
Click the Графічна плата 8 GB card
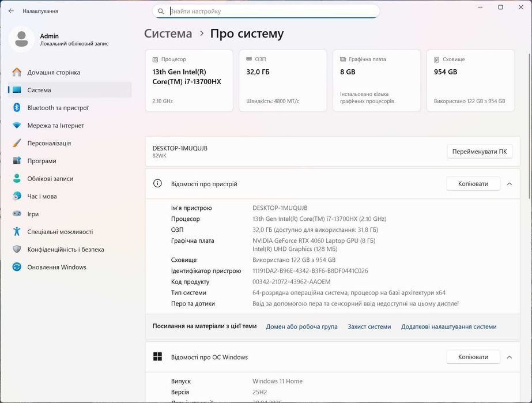pos(376,81)
